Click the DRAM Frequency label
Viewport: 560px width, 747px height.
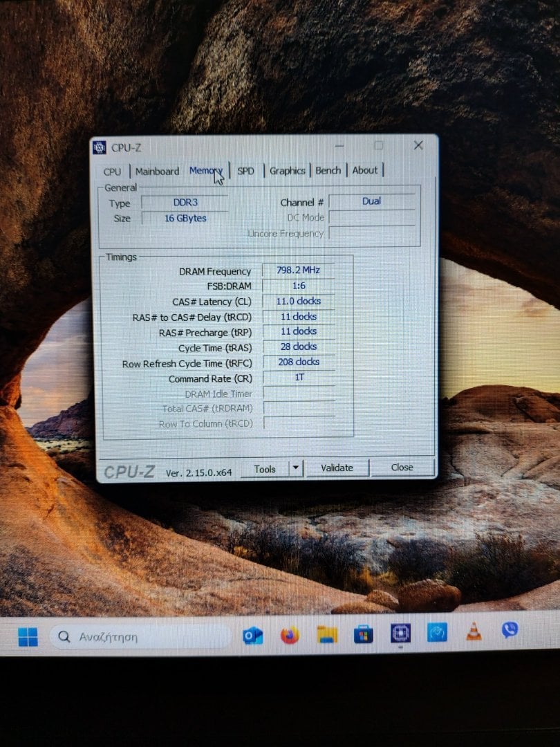point(215,272)
